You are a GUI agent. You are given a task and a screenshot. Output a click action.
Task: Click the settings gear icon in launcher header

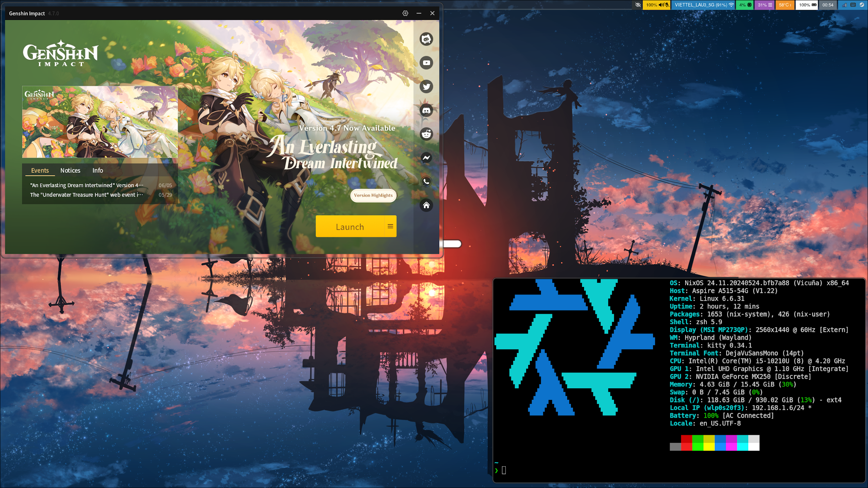pyautogui.click(x=405, y=13)
